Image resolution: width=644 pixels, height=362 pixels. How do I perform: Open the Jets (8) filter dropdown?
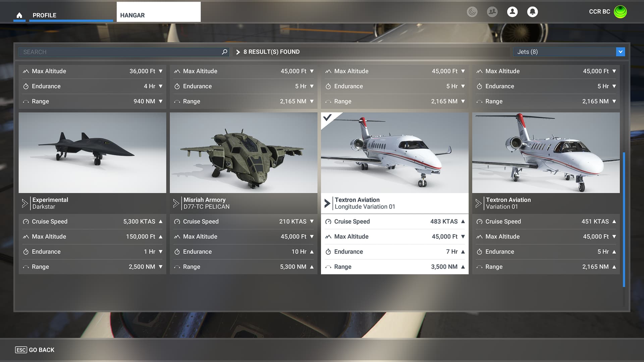coord(620,52)
